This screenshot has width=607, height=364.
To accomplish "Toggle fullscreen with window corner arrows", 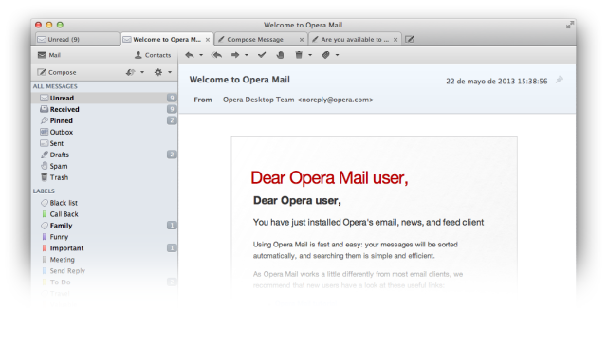I will tap(569, 25).
